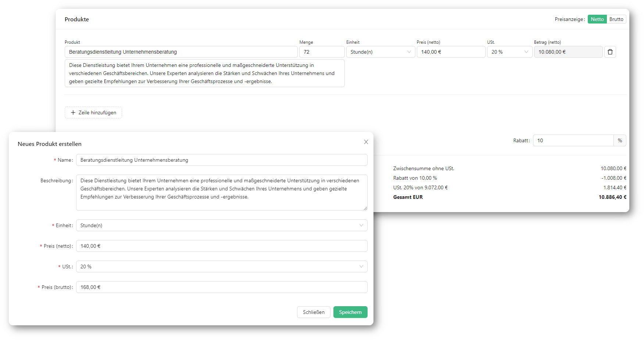Click the Rabatt input showing 10

(573, 140)
